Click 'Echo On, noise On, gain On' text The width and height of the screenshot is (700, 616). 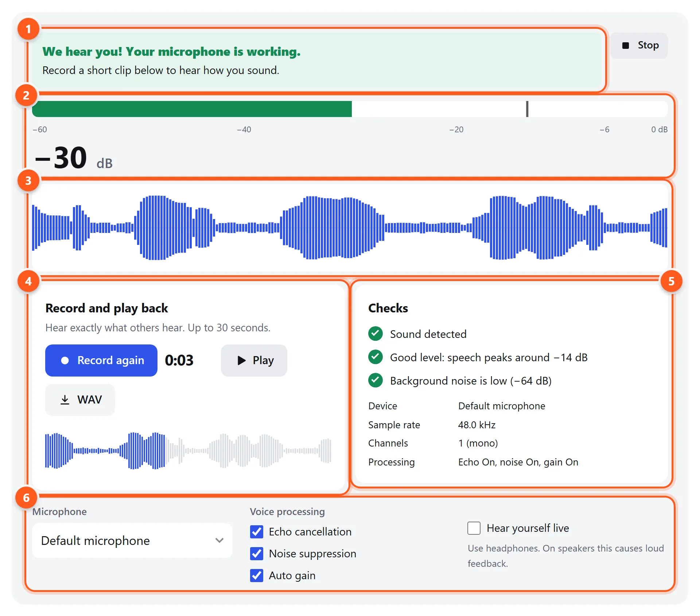(518, 462)
